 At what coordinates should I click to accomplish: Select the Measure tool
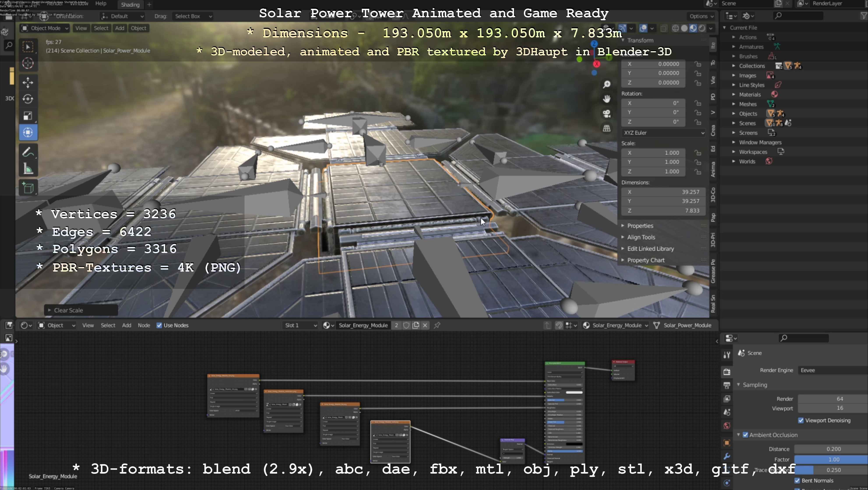28,169
